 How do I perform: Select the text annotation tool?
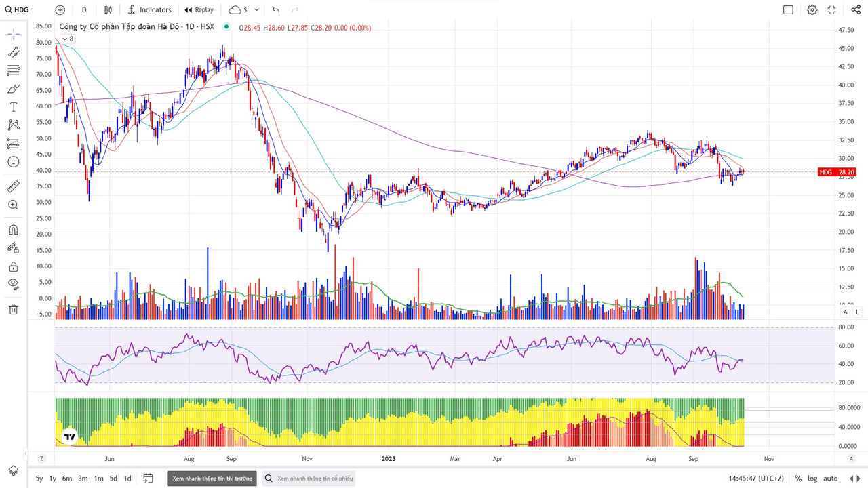(14, 107)
